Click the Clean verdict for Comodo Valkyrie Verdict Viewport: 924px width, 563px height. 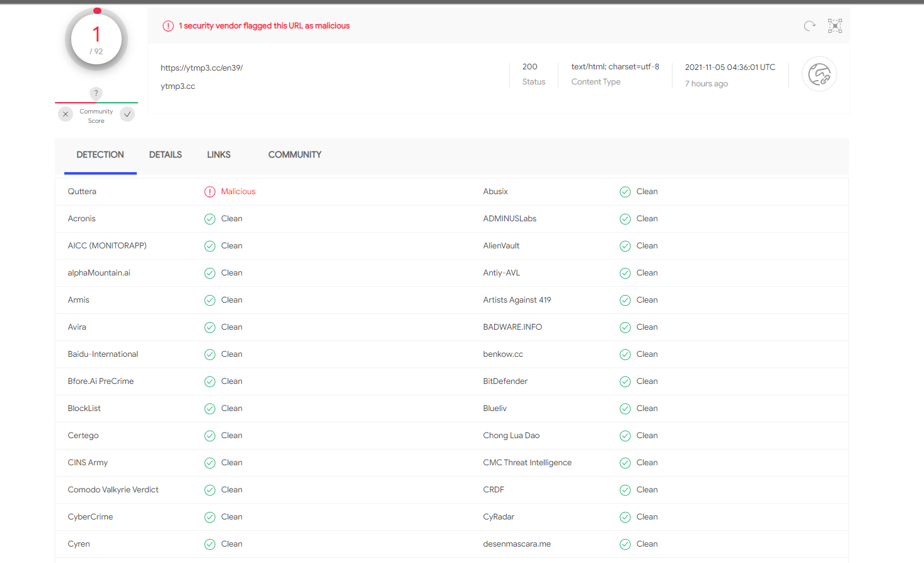point(232,490)
